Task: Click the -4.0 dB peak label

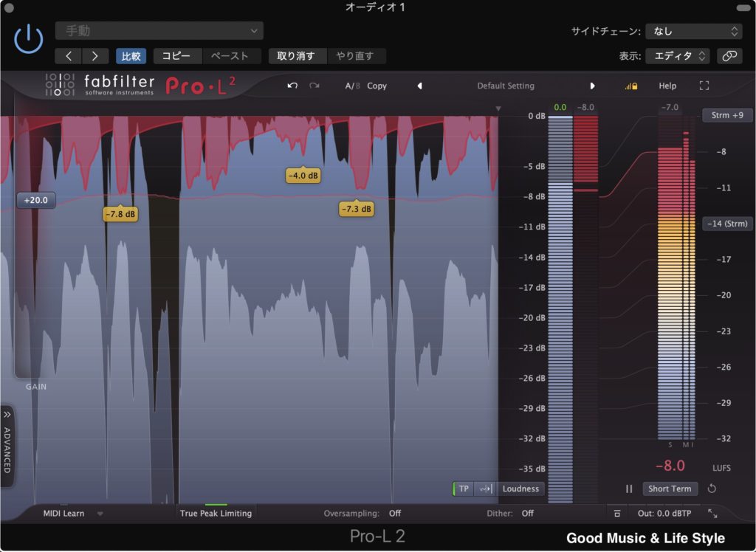Action: coord(303,176)
